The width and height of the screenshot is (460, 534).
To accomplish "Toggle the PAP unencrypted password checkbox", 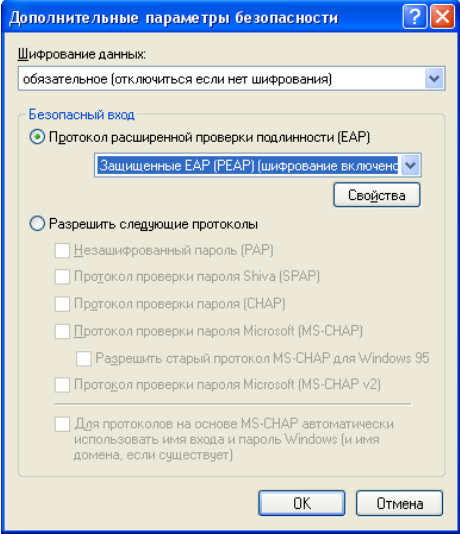I will [x=62, y=251].
